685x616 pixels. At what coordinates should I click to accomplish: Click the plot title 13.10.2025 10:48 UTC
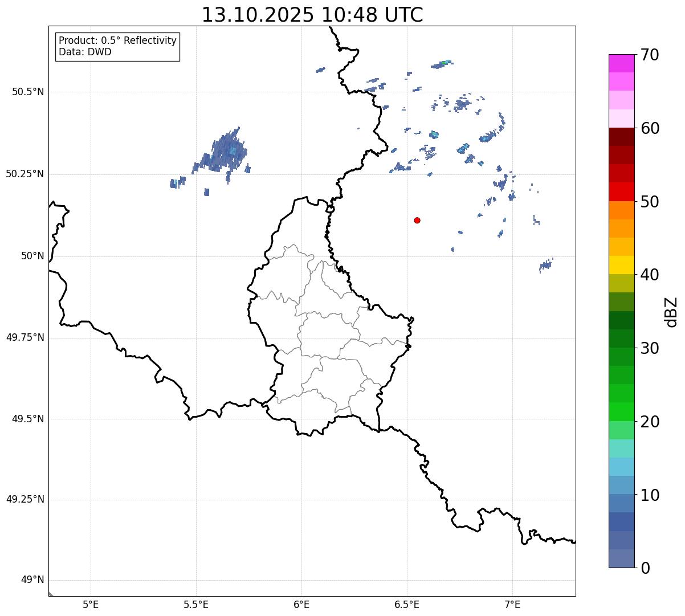click(x=312, y=15)
